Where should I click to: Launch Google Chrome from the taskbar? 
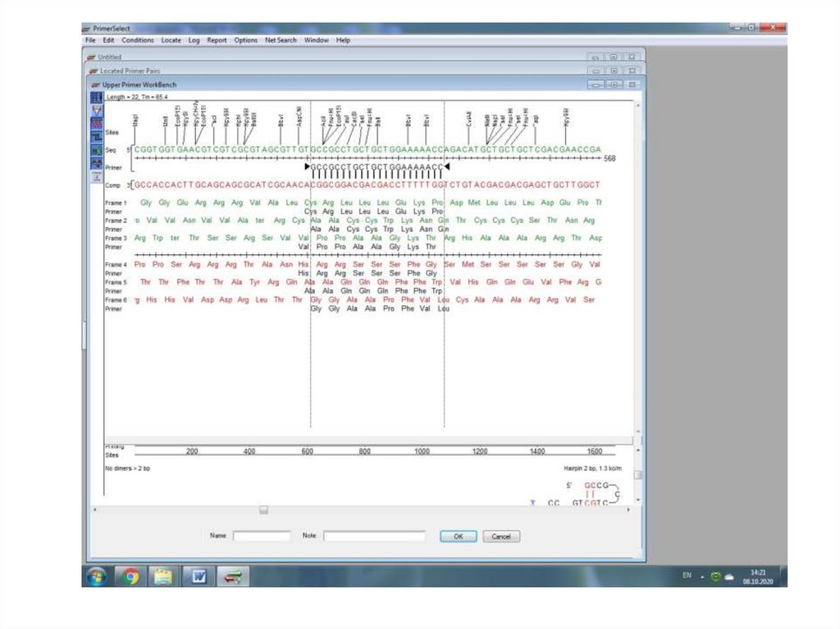pos(130,577)
